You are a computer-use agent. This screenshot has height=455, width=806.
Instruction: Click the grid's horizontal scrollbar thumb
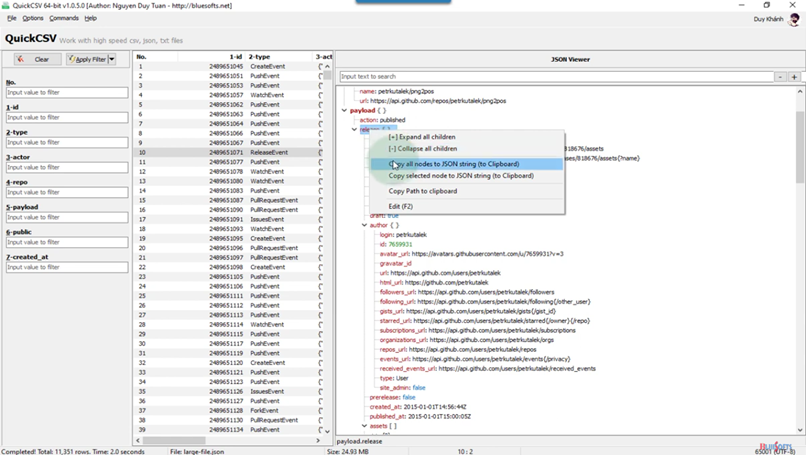(x=174, y=441)
